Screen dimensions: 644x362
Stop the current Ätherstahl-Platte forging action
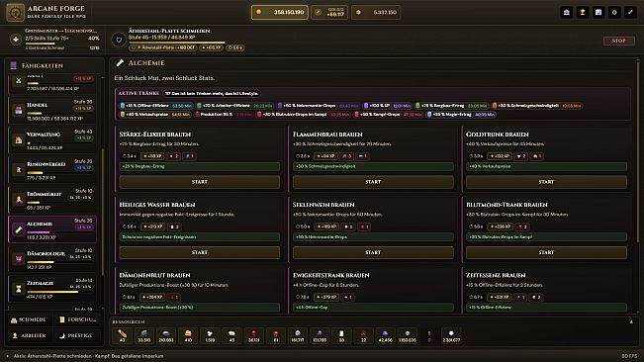tap(618, 41)
